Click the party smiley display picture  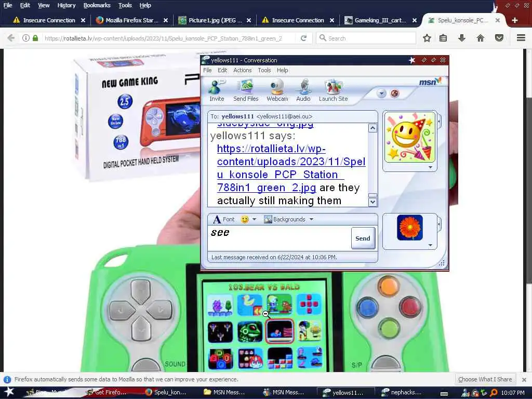click(410, 137)
